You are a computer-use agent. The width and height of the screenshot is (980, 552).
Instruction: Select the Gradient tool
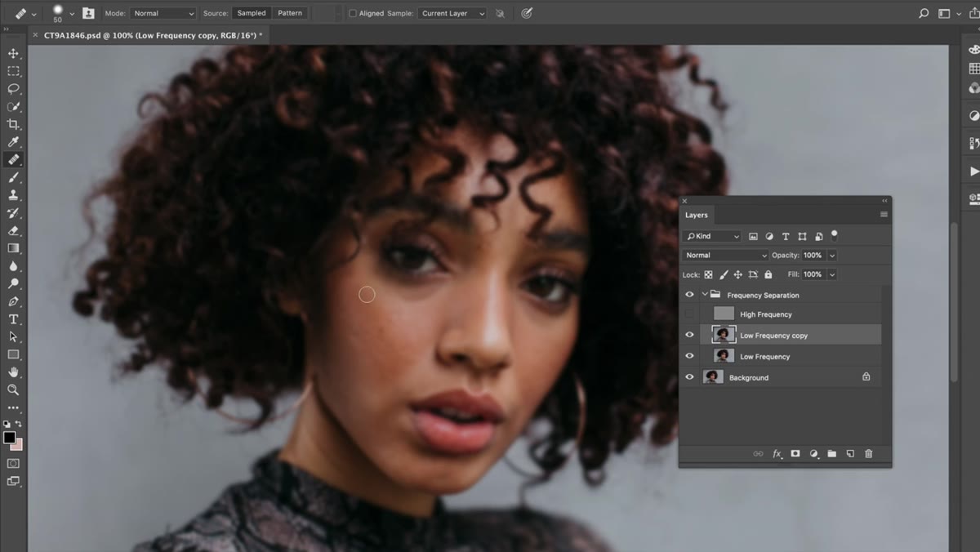13,248
